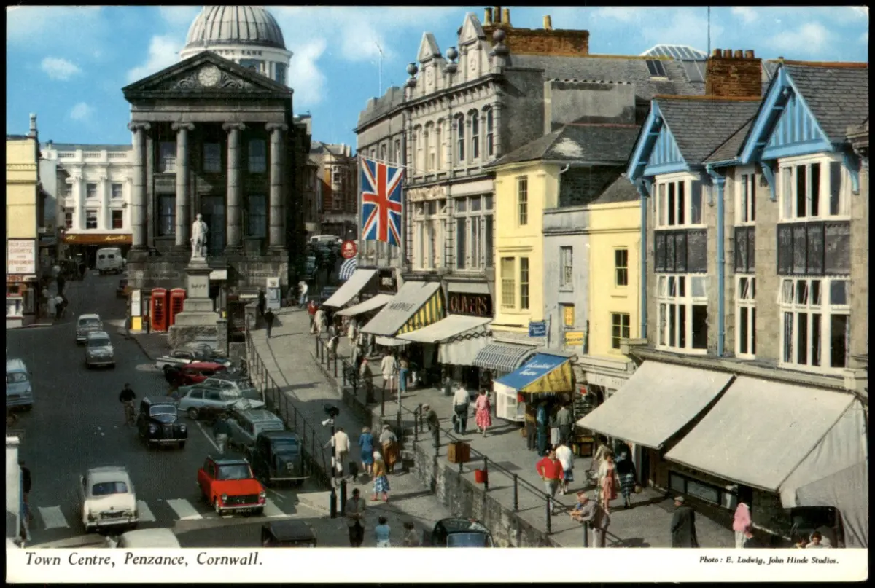Select the cyclist riding on the road
Viewport: 875px width, 588px height.
128,402
